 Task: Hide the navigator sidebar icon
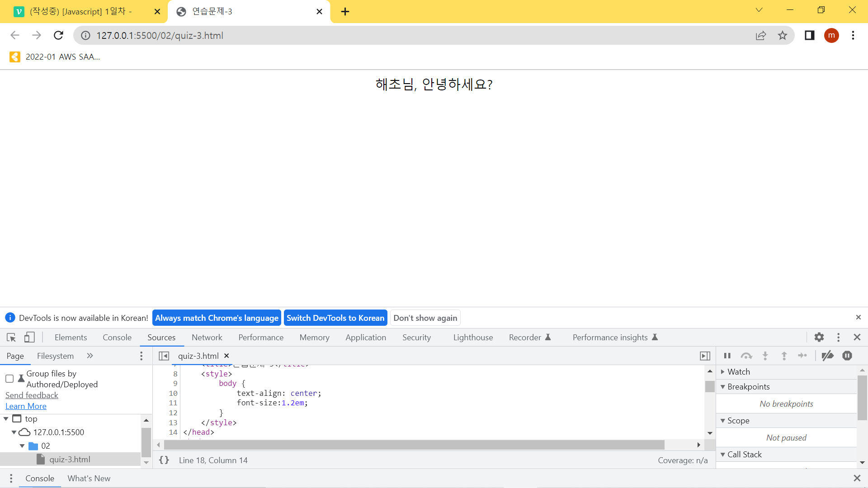point(164,356)
